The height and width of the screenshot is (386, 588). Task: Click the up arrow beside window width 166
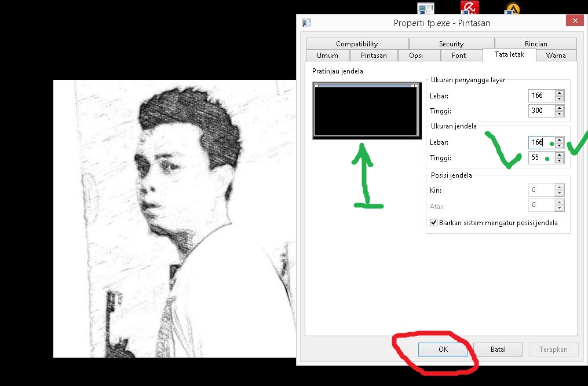[559, 139]
